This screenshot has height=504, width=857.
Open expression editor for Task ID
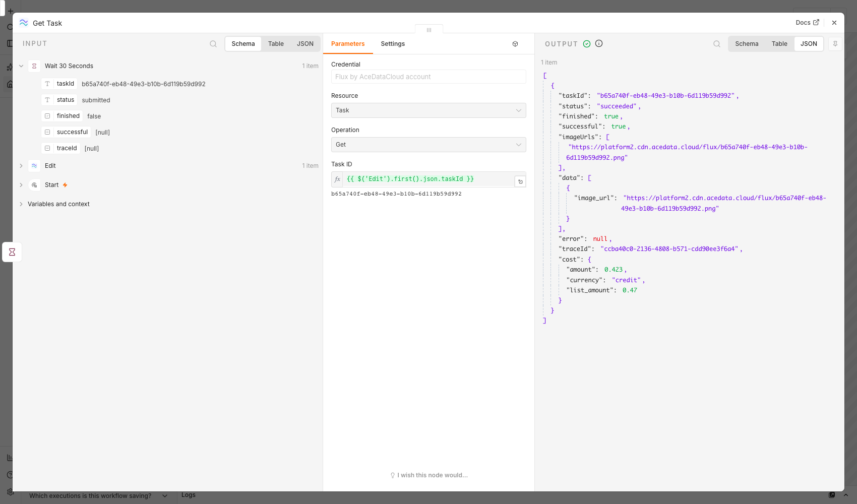(520, 181)
